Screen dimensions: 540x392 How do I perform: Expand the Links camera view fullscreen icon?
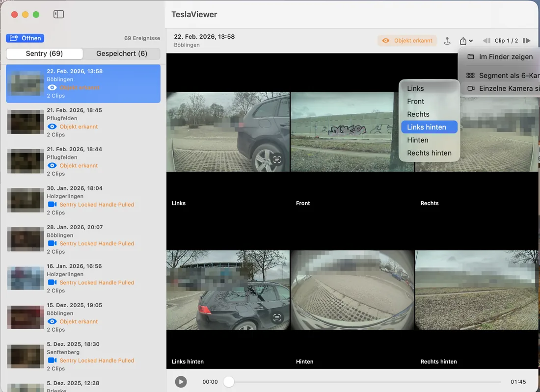[x=277, y=159]
